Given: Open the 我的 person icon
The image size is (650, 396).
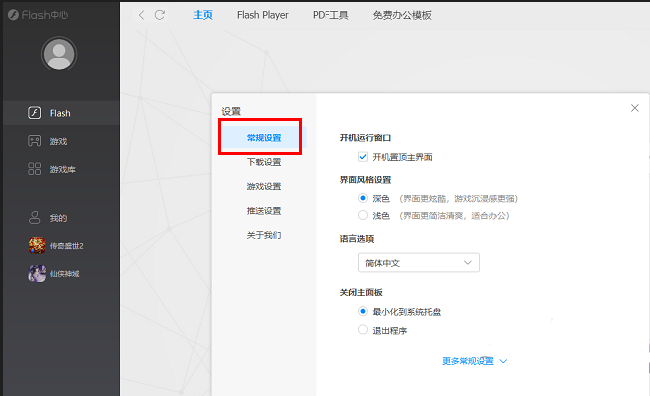Looking at the screenshot, I should tap(34, 218).
